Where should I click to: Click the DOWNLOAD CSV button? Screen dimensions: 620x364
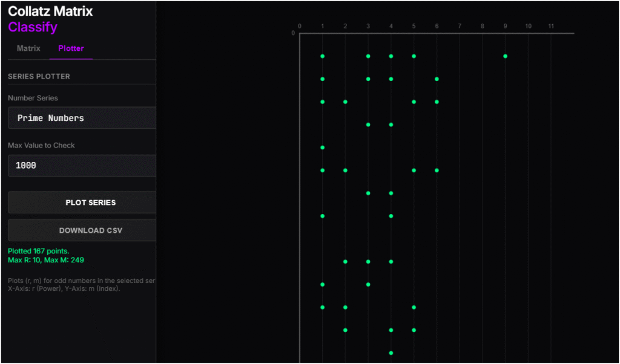[x=82, y=230]
